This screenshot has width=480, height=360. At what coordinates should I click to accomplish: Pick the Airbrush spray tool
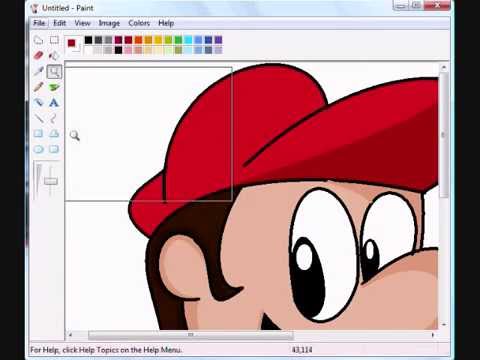(39, 102)
